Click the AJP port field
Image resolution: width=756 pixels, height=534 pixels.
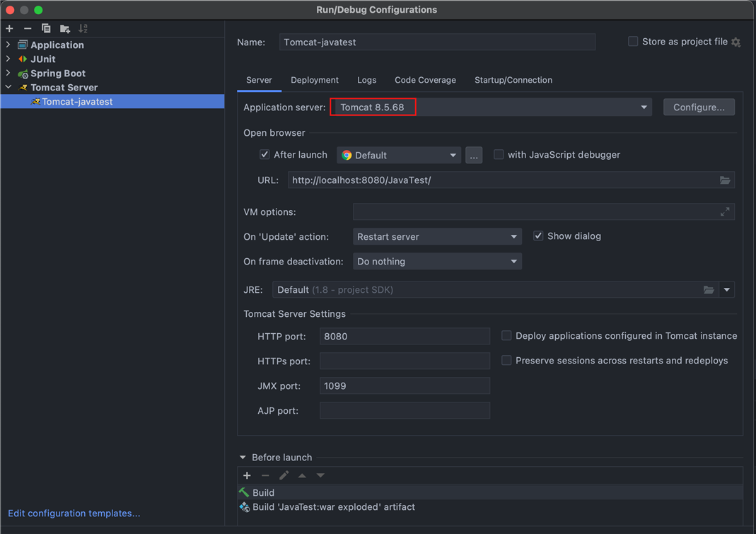(x=405, y=410)
